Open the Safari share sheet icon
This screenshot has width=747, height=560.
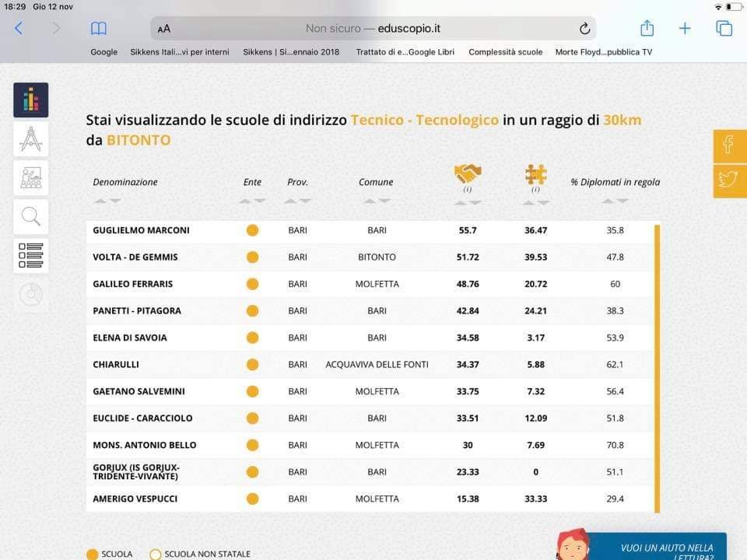point(647,28)
